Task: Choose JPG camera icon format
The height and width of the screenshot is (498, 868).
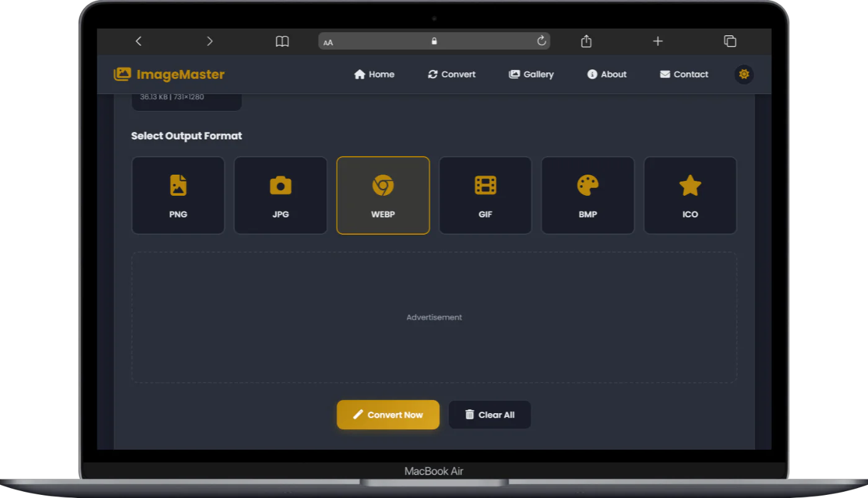Action: [280, 195]
